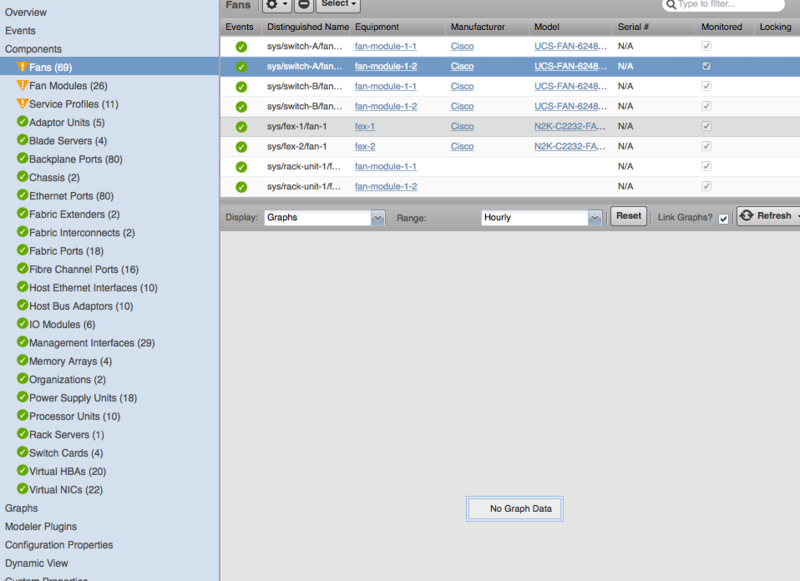Viewport: 800px width, 581px height.
Task: Open the Events section
Action: coord(20,31)
